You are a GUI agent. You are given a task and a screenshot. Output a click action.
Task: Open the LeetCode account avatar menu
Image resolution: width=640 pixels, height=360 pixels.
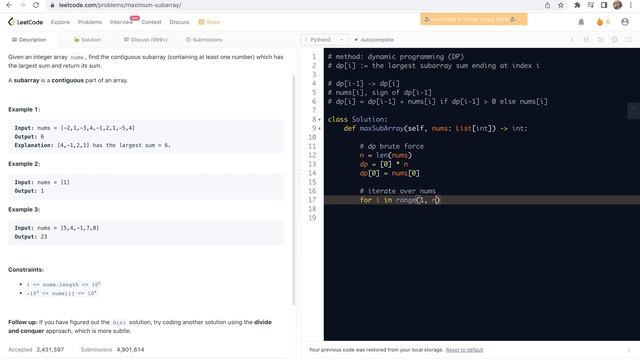[625, 22]
